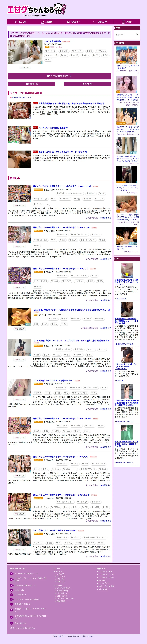
Task: Click heart お気に入り for the 2024/09/16 article
Action: [19, 550]
